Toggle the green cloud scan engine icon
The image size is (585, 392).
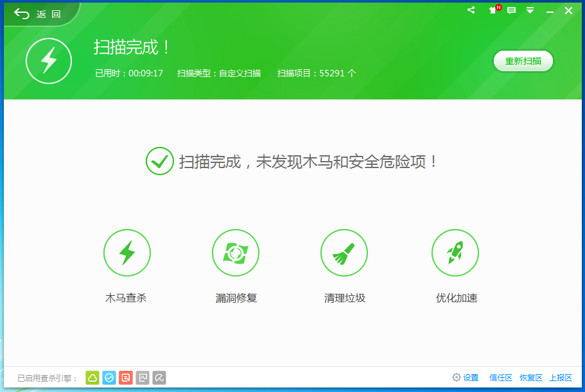(92, 378)
